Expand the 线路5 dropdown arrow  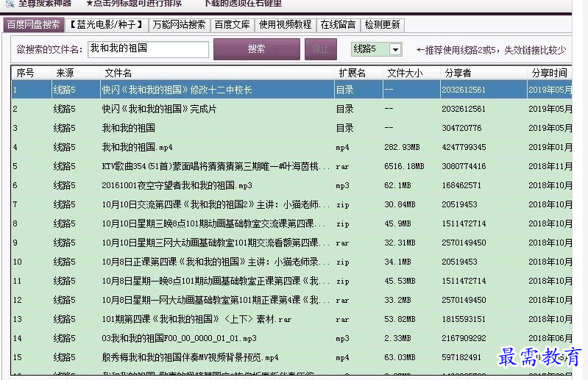(395, 49)
